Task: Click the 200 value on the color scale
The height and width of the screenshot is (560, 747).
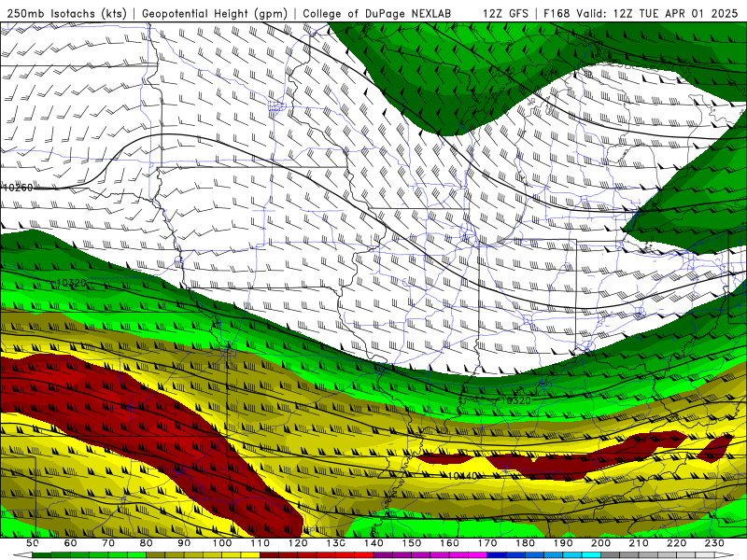Action: coord(601,543)
